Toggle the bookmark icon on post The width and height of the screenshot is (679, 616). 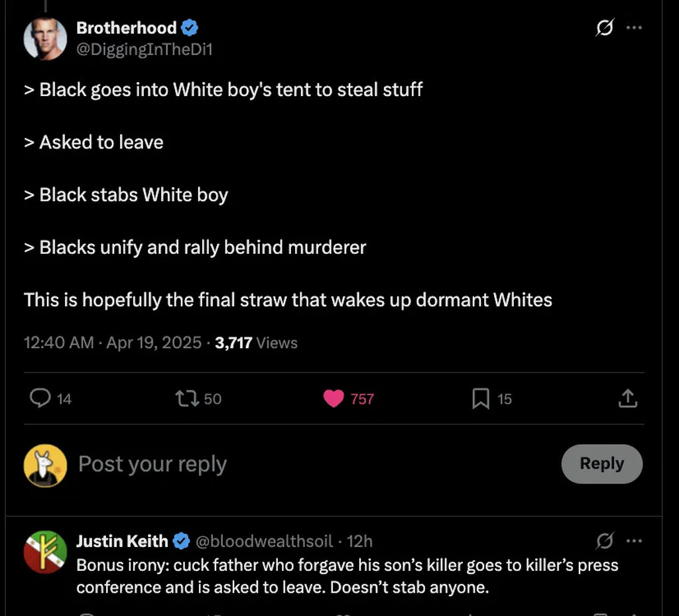pos(481,399)
